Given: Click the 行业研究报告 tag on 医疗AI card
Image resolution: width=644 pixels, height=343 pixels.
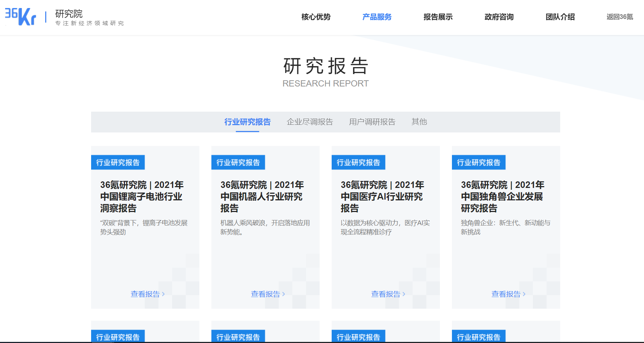Looking at the screenshot, I should coord(358,162).
